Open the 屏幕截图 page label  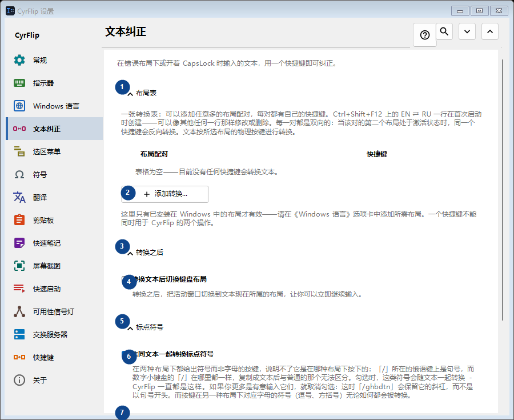[47, 266]
